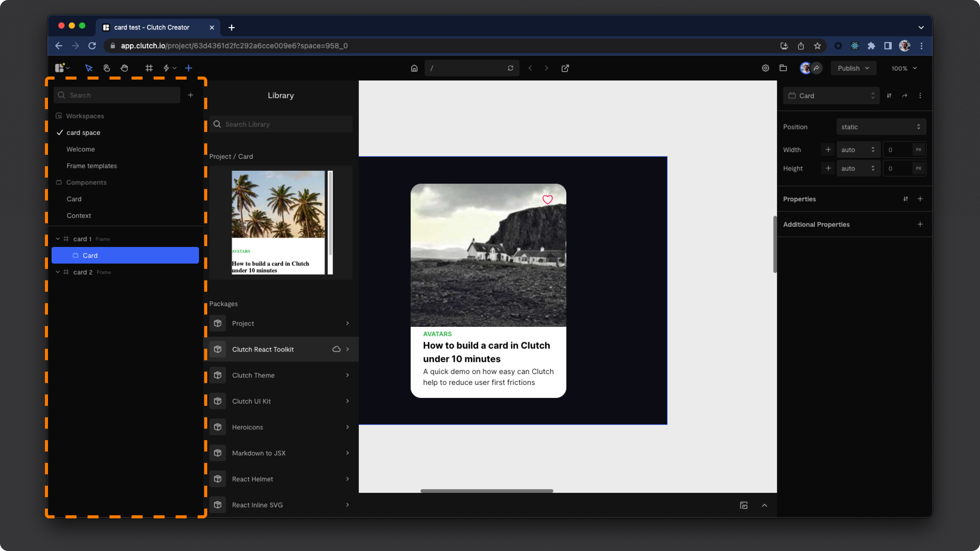Open Frame templates in the sidebar
The image size is (980, 551).
pyautogui.click(x=92, y=166)
